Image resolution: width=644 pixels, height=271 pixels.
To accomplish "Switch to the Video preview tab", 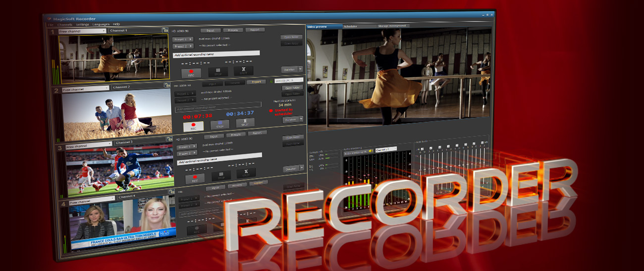I will point(324,26).
